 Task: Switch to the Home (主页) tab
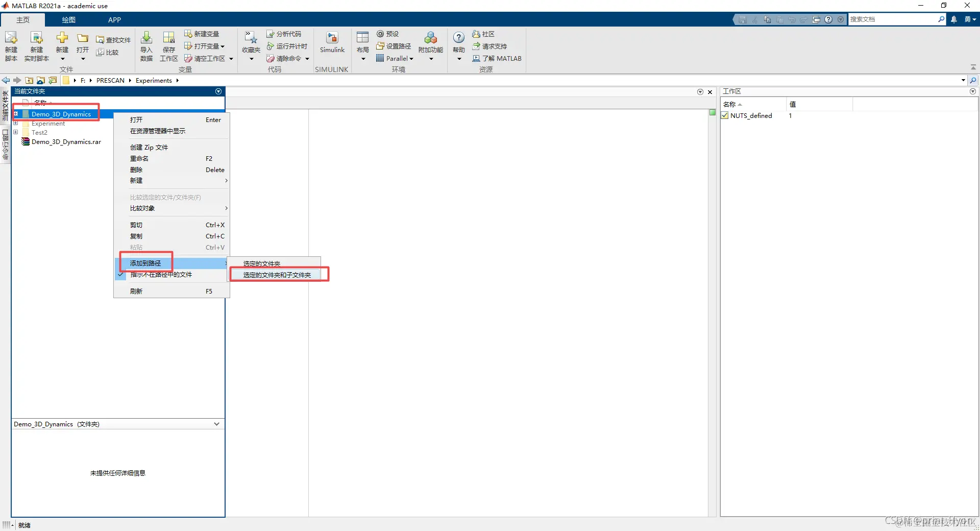[x=23, y=19]
